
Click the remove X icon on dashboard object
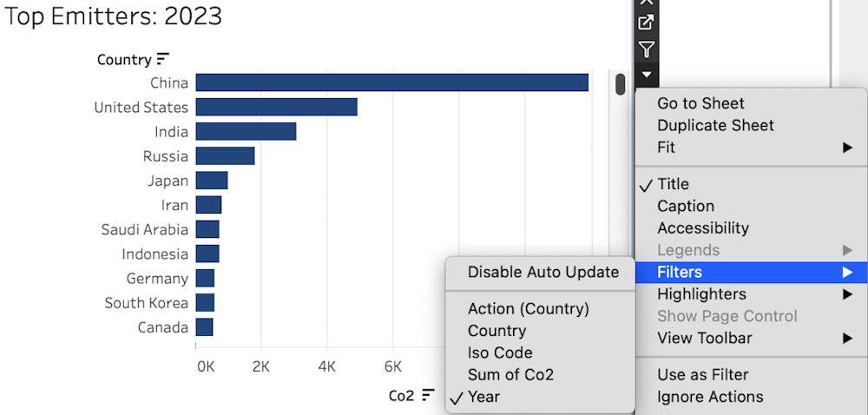click(x=646, y=3)
